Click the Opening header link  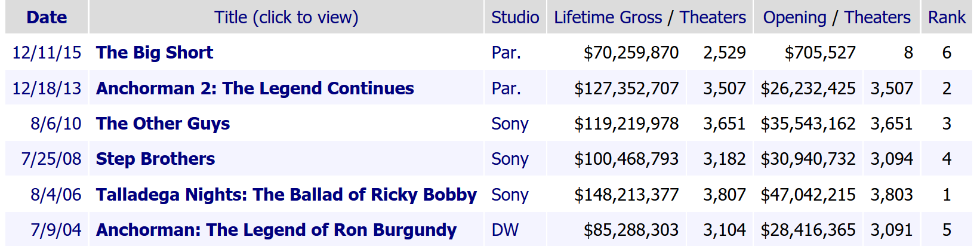[794, 17]
